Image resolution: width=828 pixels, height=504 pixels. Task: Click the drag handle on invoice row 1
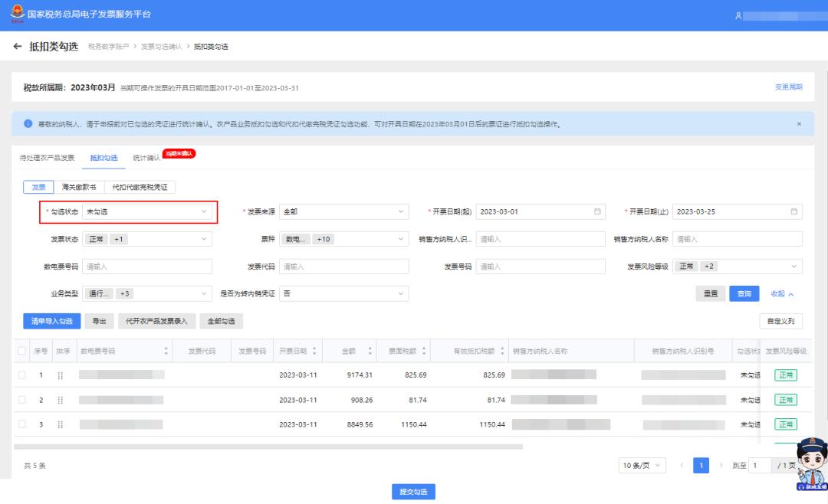coord(59,375)
